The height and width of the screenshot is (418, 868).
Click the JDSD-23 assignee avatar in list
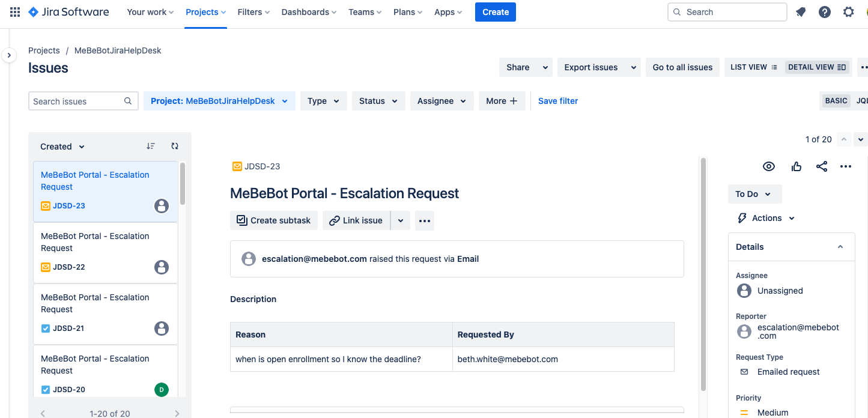(x=162, y=206)
